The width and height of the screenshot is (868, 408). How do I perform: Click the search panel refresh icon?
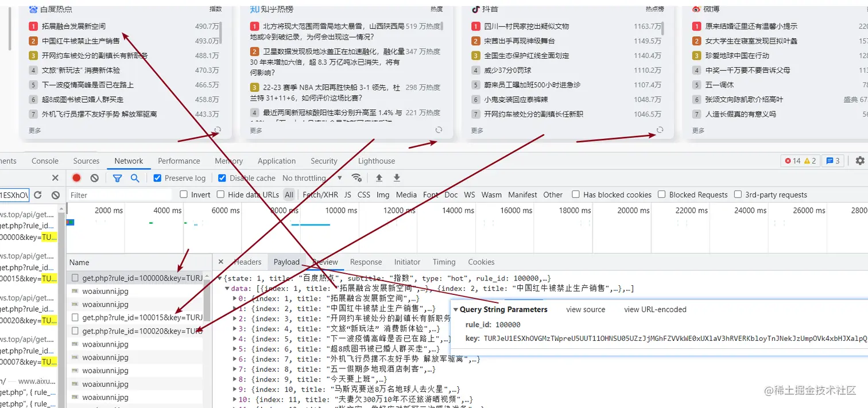click(38, 195)
